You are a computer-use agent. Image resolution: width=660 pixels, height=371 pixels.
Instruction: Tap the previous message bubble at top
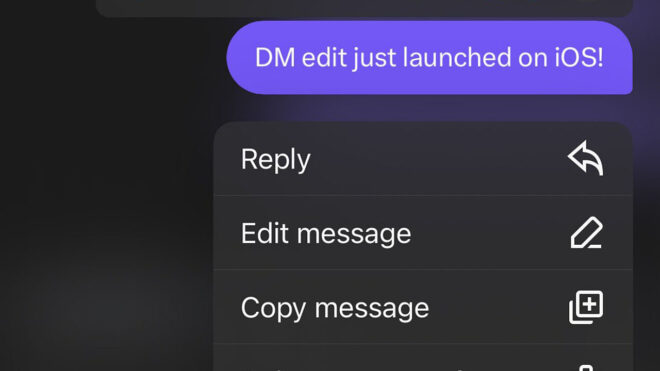pyautogui.click(x=364, y=8)
